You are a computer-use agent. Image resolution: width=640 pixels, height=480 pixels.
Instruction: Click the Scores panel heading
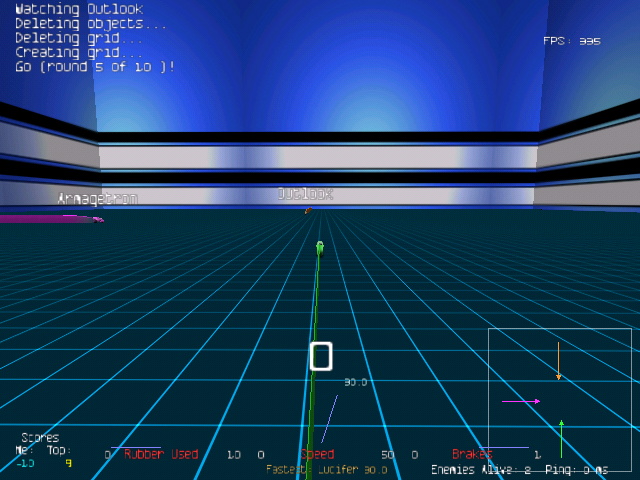coord(39,438)
